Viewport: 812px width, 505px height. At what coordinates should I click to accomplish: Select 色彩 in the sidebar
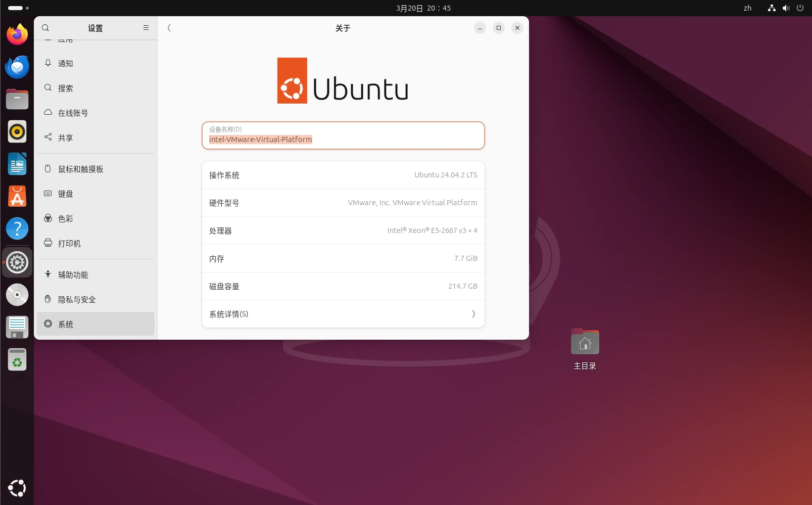[x=95, y=218]
